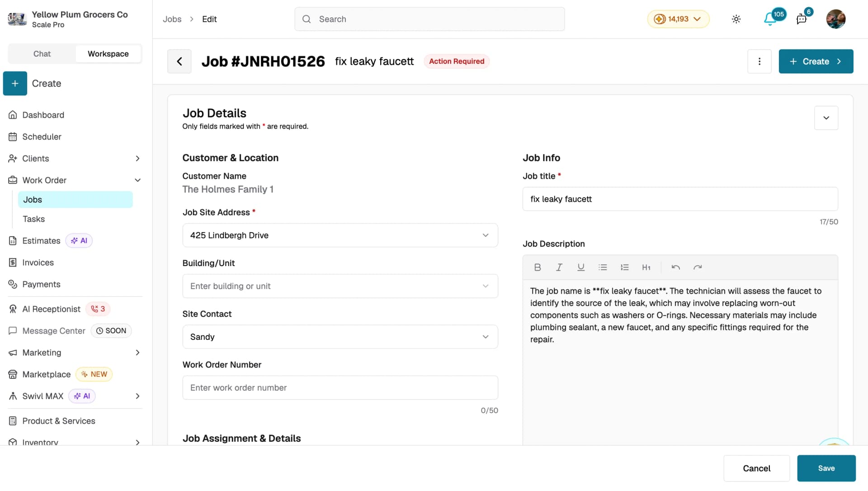
Task: Cancel editing the job
Action: (756, 468)
